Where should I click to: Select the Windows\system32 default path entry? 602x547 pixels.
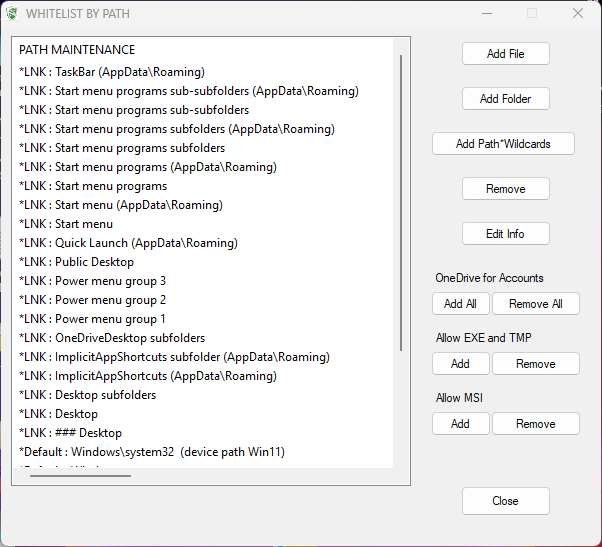[x=152, y=452]
